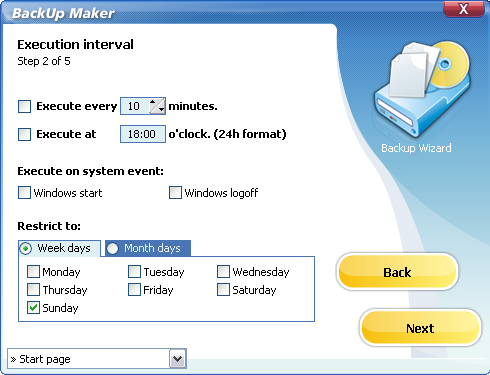Open the Start page dropdown arrow
The image size is (490, 375).
click(178, 359)
